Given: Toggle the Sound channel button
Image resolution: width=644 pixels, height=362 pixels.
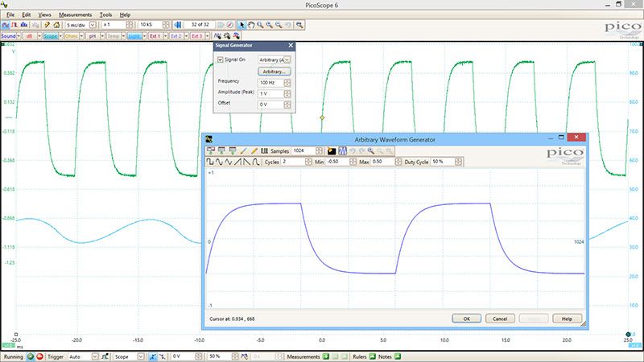Looking at the screenshot, I should [10, 35].
